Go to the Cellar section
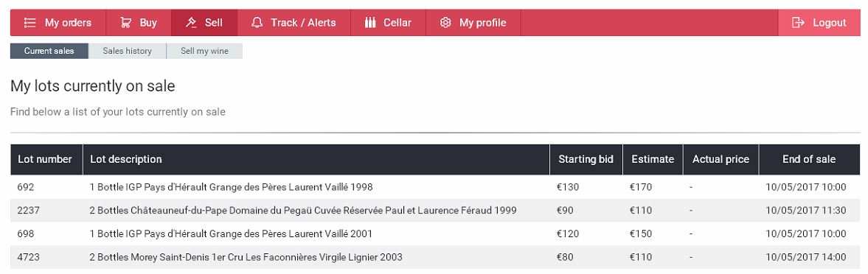The width and height of the screenshot is (868, 274). [388, 23]
